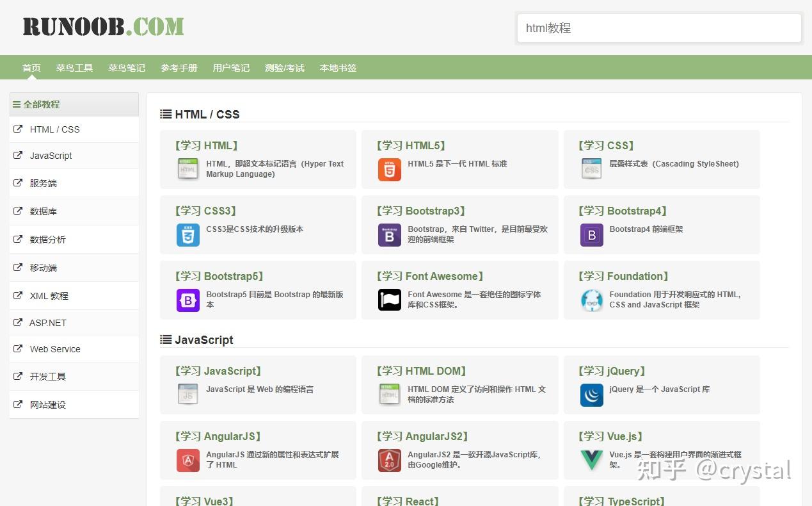Viewport: 812px width, 506px height.
Task: Click the HTML tutorial card icon
Action: pos(188,169)
